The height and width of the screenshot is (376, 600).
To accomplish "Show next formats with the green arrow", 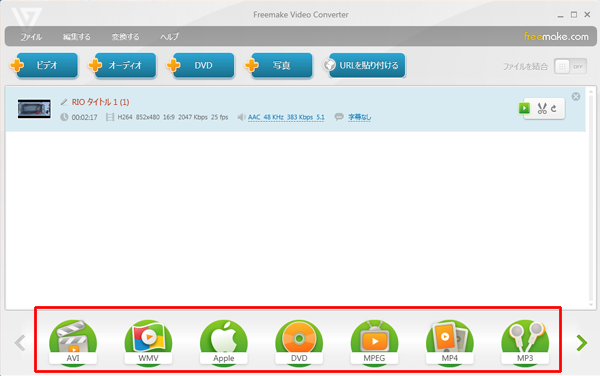I will pyautogui.click(x=581, y=343).
